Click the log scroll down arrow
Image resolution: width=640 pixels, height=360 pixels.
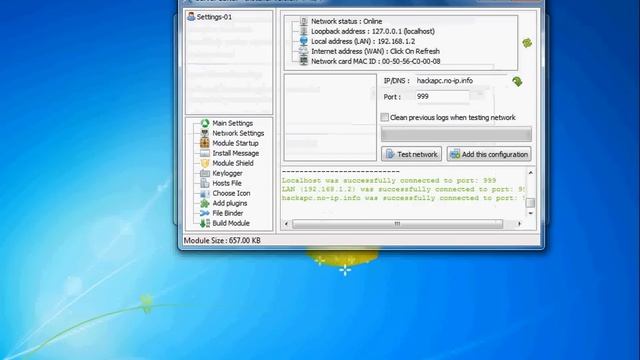(x=530, y=213)
